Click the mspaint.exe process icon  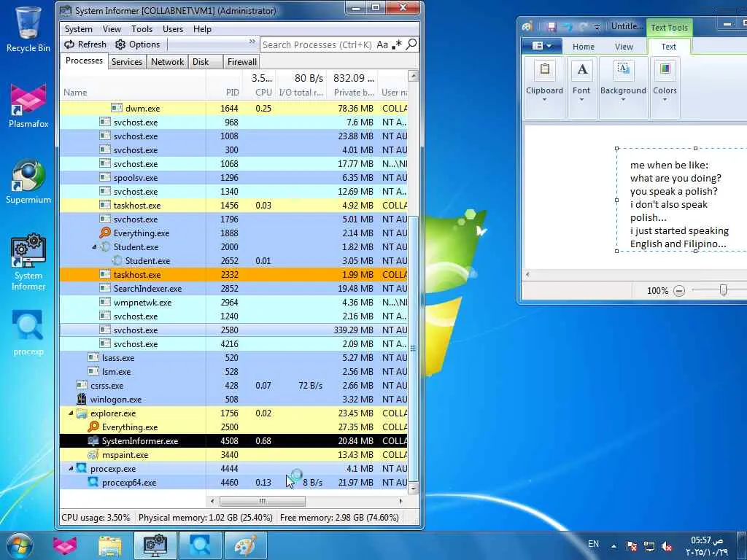[93, 454]
